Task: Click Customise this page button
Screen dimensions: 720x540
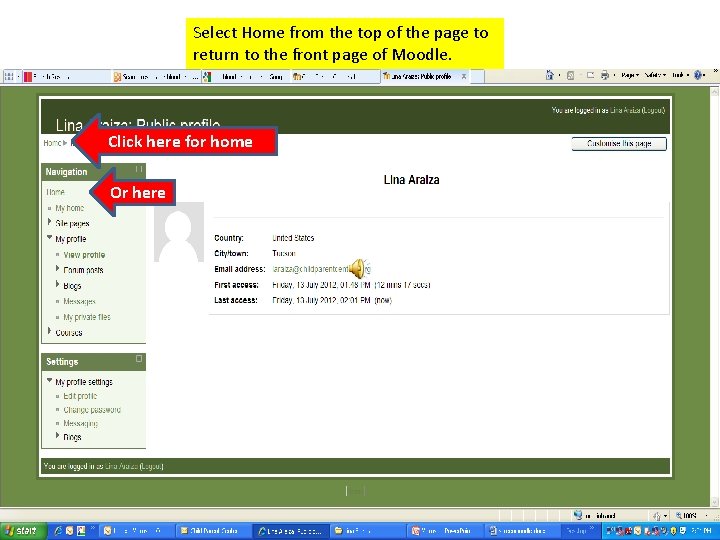Action: pyautogui.click(x=619, y=144)
